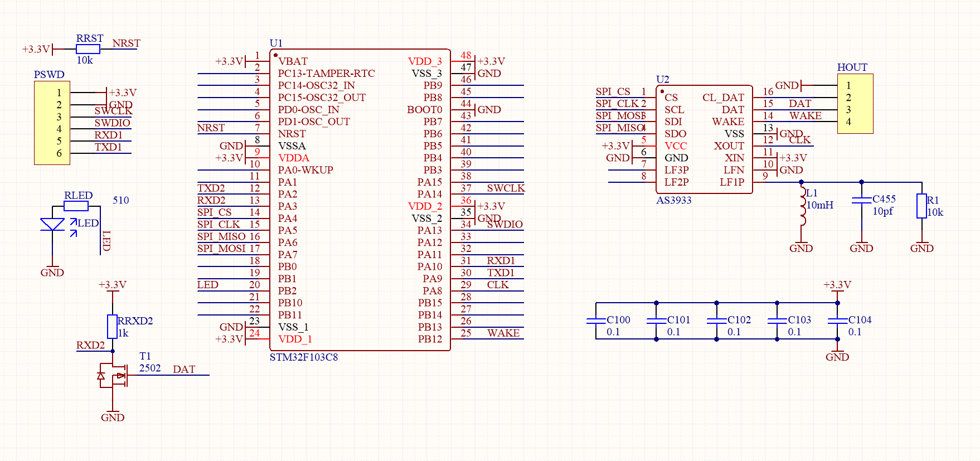Click the PA0-WKUP pin name
Screen dimensions: 980x461
pyautogui.click(x=305, y=170)
